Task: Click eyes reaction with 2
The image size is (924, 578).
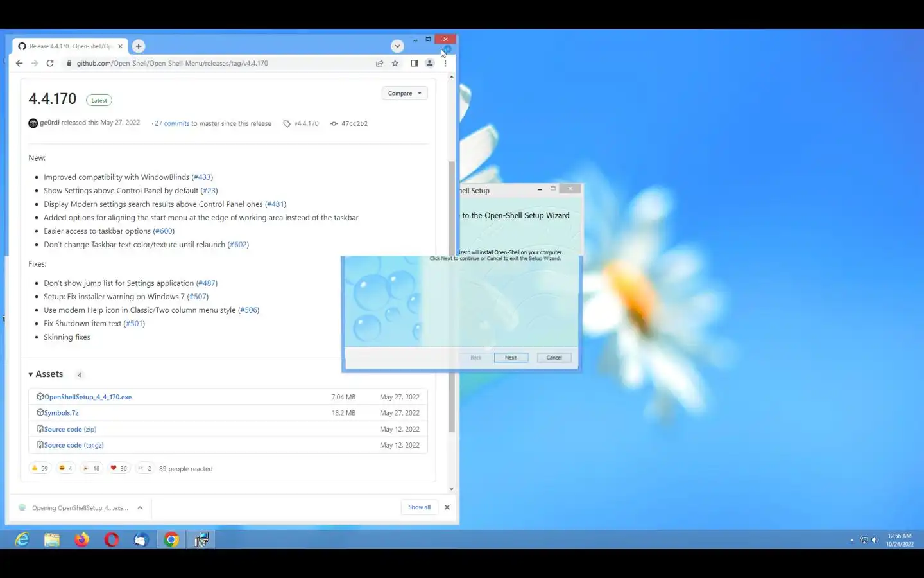Action: 144,468
